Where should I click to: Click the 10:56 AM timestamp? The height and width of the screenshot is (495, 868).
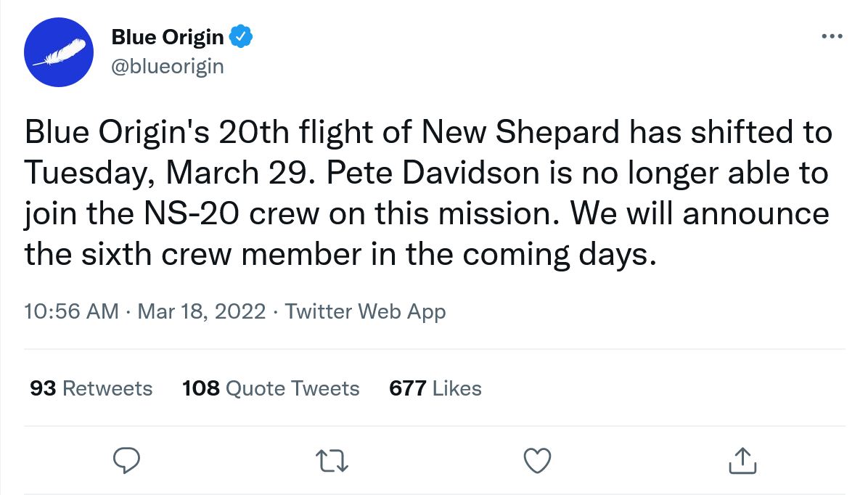tap(71, 311)
